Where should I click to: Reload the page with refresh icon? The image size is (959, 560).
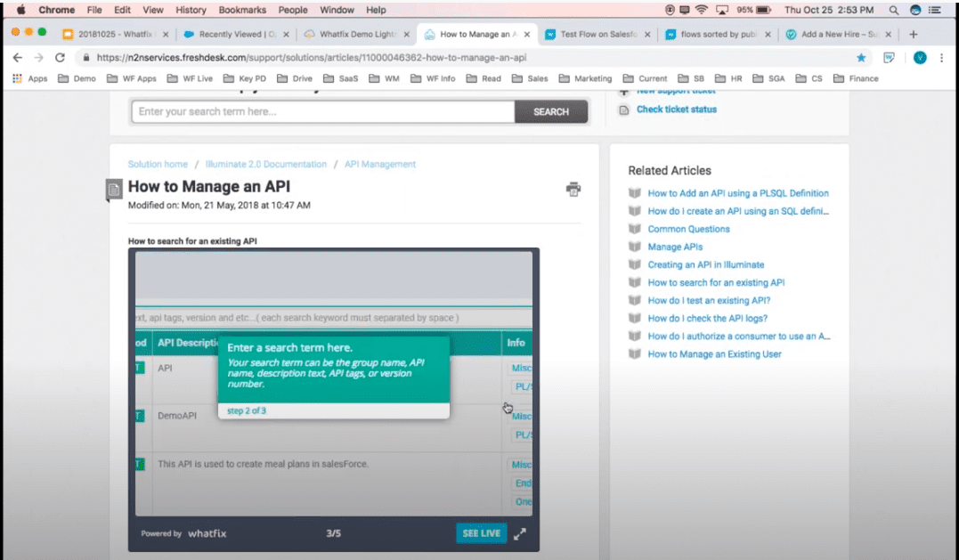click(x=60, y=58)
